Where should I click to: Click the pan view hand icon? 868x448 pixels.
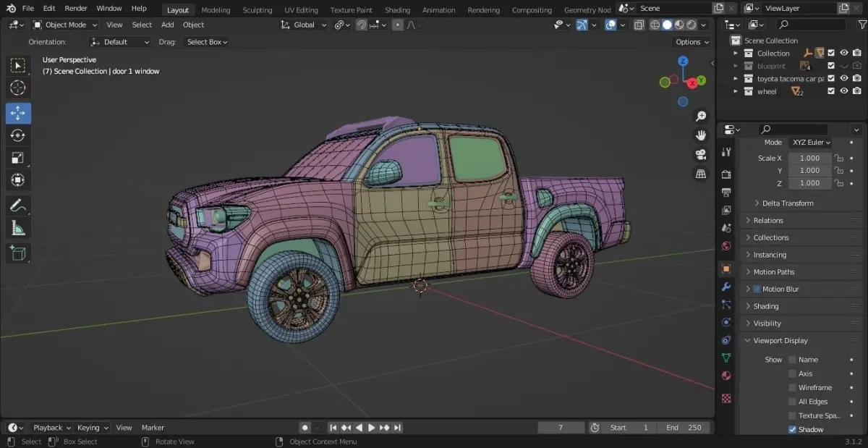[700, 135]
